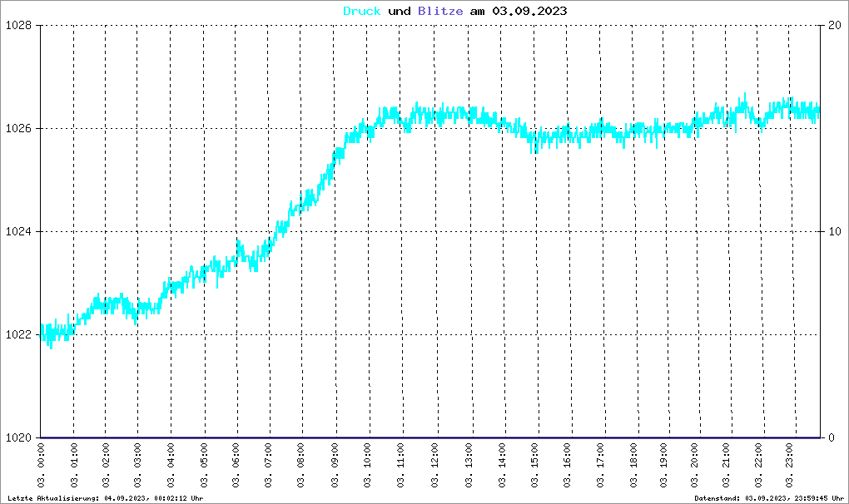Click the time label '03. 09:00'
Screen dimensions: 849x504
pos(335,466)
